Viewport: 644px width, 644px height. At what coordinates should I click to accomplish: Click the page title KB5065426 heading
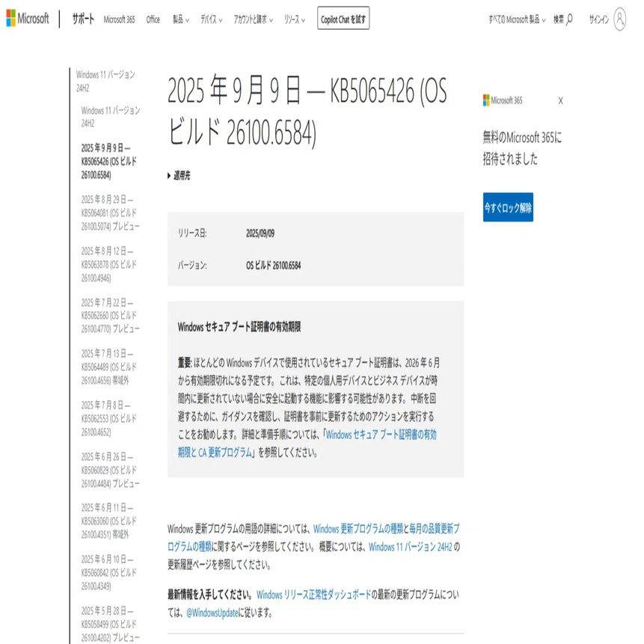307,111
